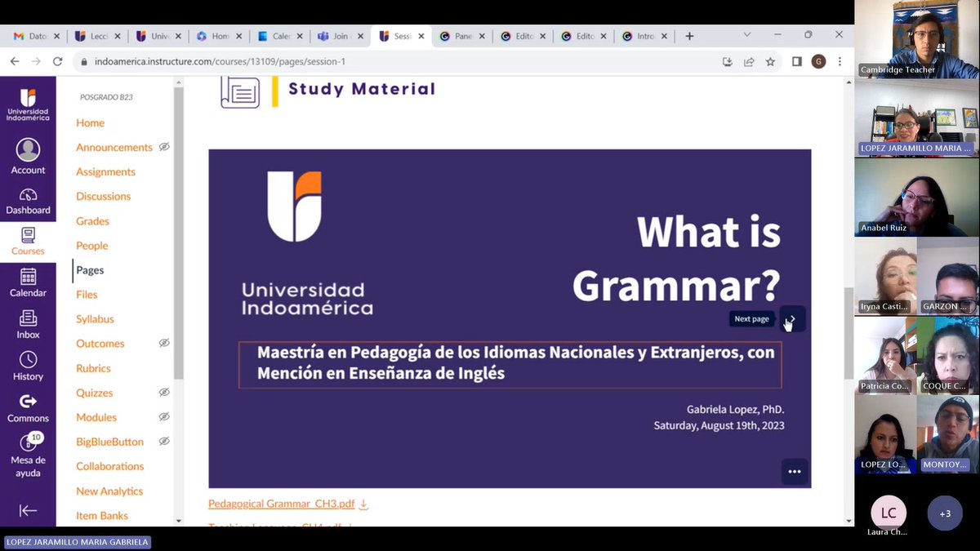980x551 pixels.
Task: Open Syllabus in course navigation
Action: click(95, 318)
